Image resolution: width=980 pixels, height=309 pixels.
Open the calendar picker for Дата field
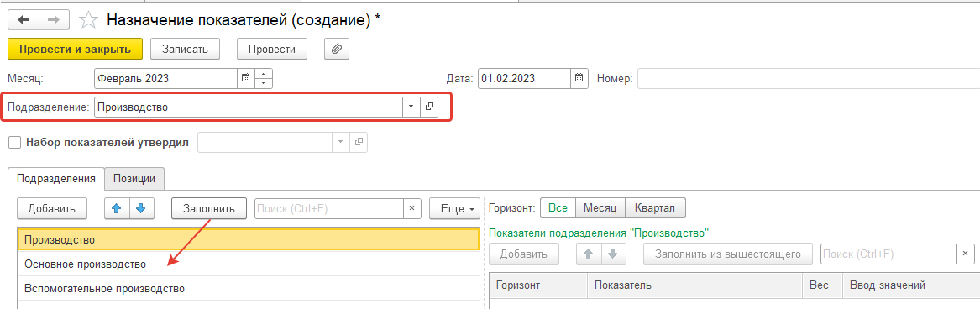(579, 79)
